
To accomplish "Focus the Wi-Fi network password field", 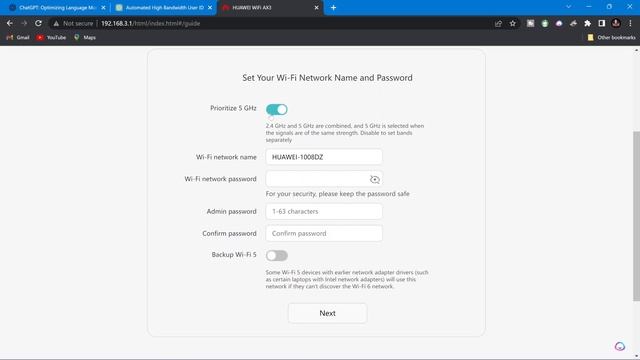I will (x=324, y=179).
